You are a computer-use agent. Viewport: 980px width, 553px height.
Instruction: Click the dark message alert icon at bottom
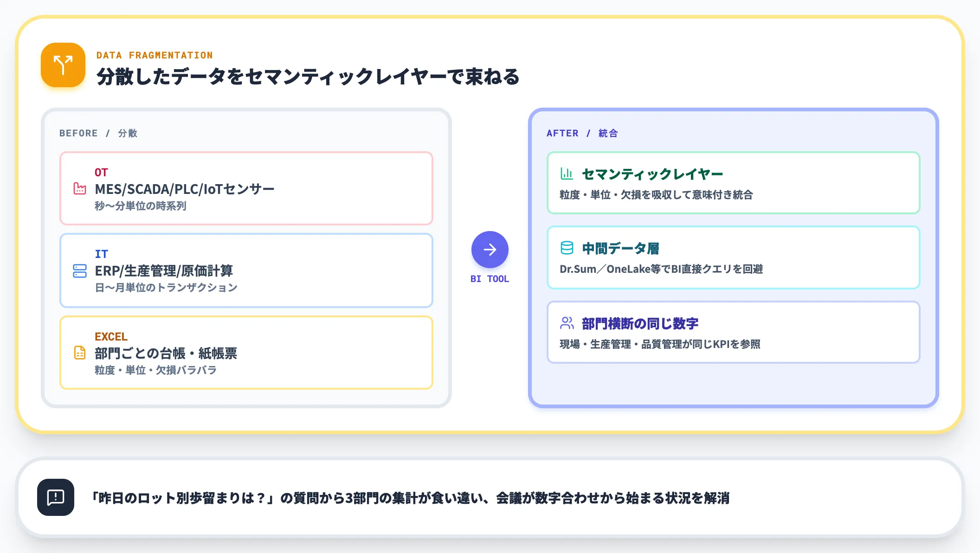tap(56, 497)
